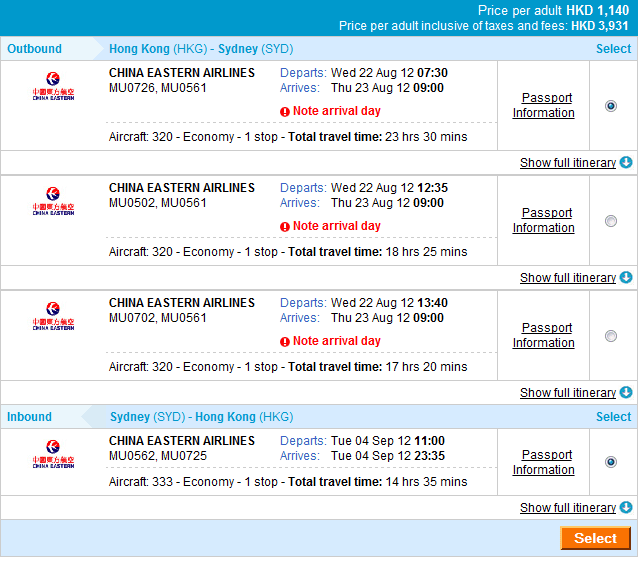Click blue down-arrow icon below inbound flight
The width and height of the screenshot is (640, 564).
(x=626, y=508)
